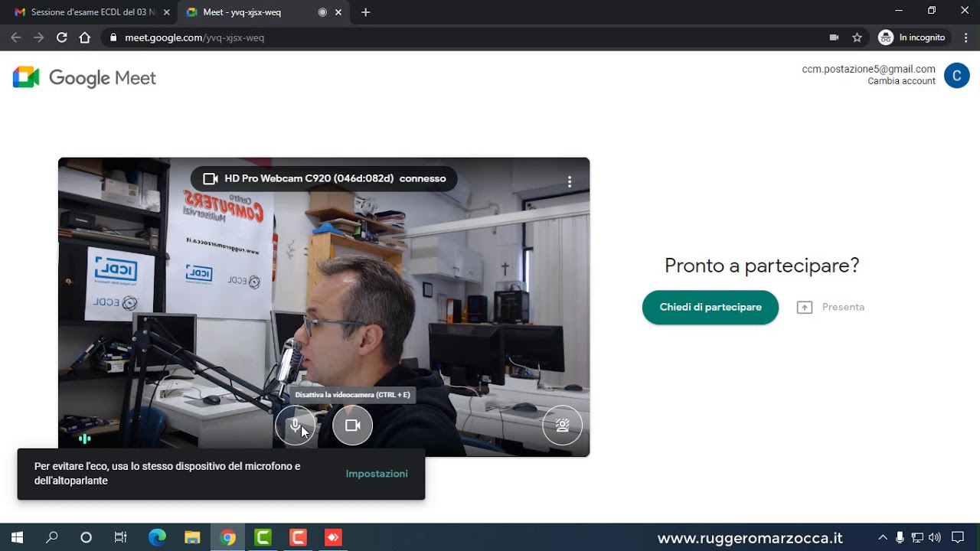The width and height of the screenshot is (980, 551).
Task: Go to the browser home page
Action: coord(85,37)
